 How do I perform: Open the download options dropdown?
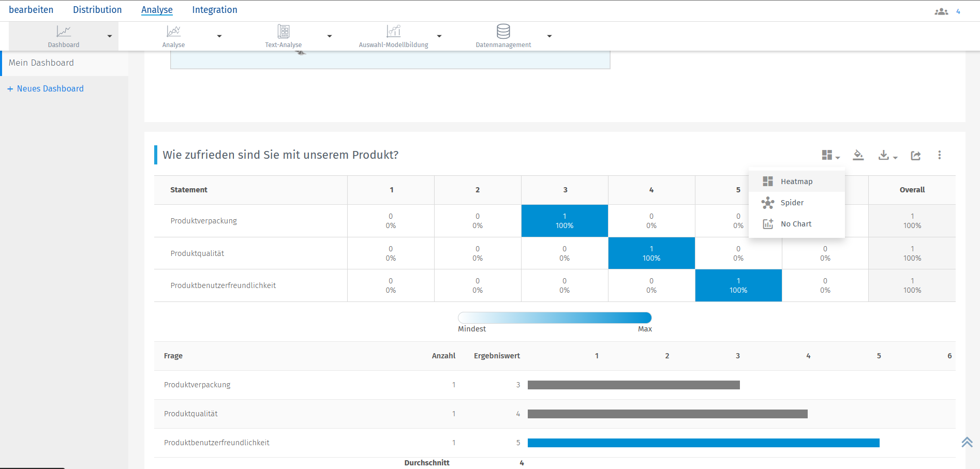(x=888, y=155)
